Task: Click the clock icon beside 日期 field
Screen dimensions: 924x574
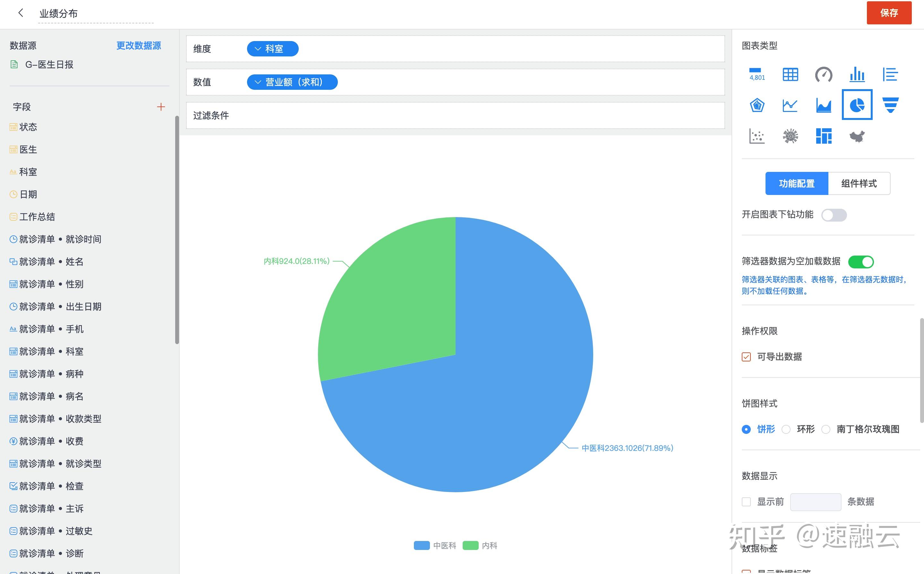Action: click(13, 194)
